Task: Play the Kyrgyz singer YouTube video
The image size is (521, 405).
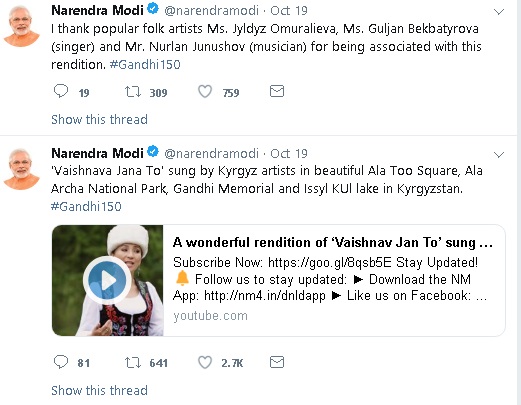Action: [107, 280]
